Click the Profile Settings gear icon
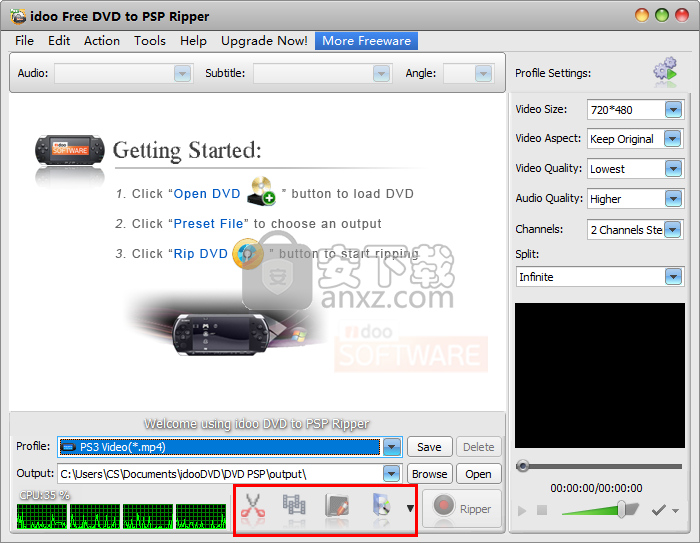 tap(665, 71)
